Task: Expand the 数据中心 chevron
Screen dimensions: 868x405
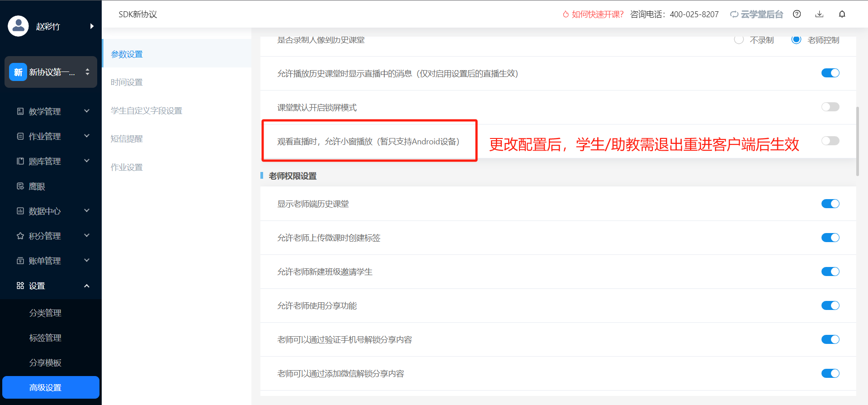Action: (87, 210)
